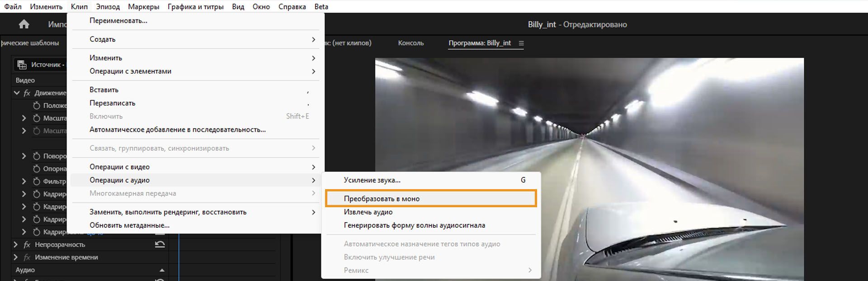
Task: Open the Справка menu
Action: pyautogui.click(x=292, y=6)
